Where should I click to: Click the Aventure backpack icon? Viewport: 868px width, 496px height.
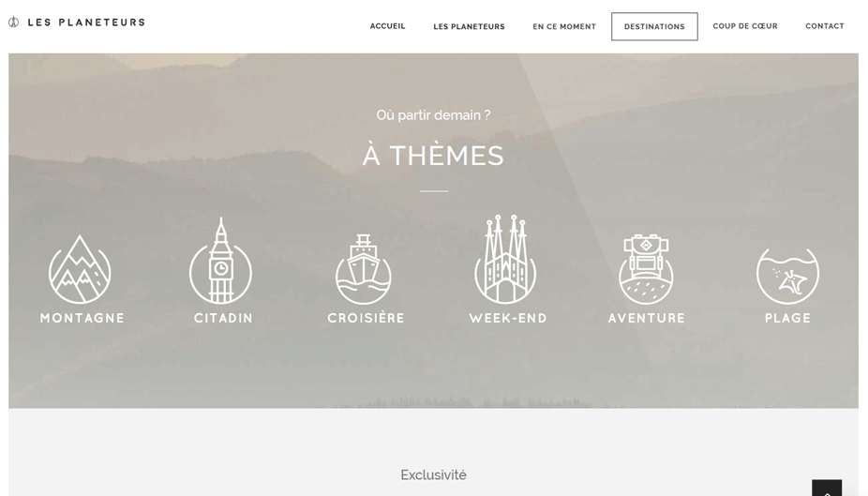pyautogui.click(x=646, y=269)
